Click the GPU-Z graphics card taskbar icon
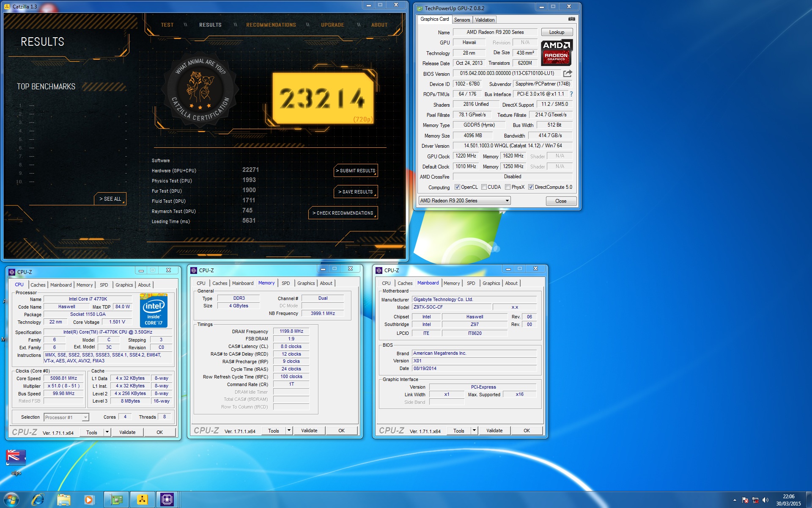The height and width of the screenshot is (508, 812). pyautogui.click(x=116, y=500)
